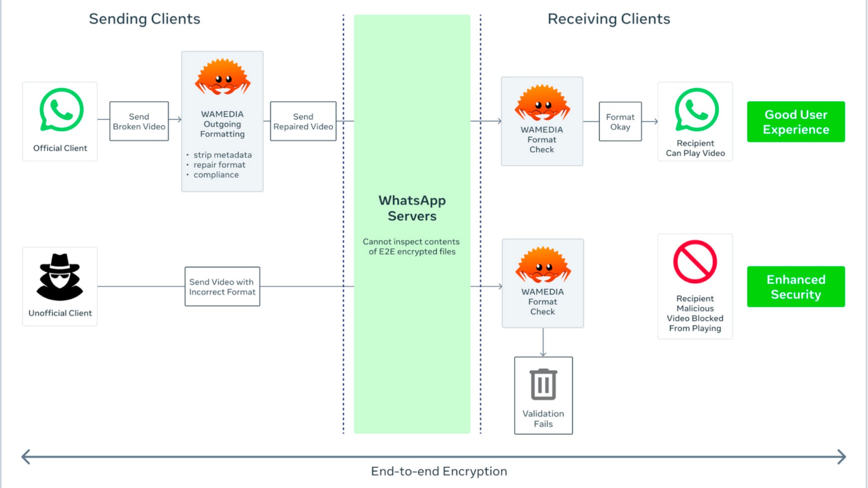Screen dimensions: 868x488
Task: Click the Official Client WhatsApp logo
Action: 61,110
